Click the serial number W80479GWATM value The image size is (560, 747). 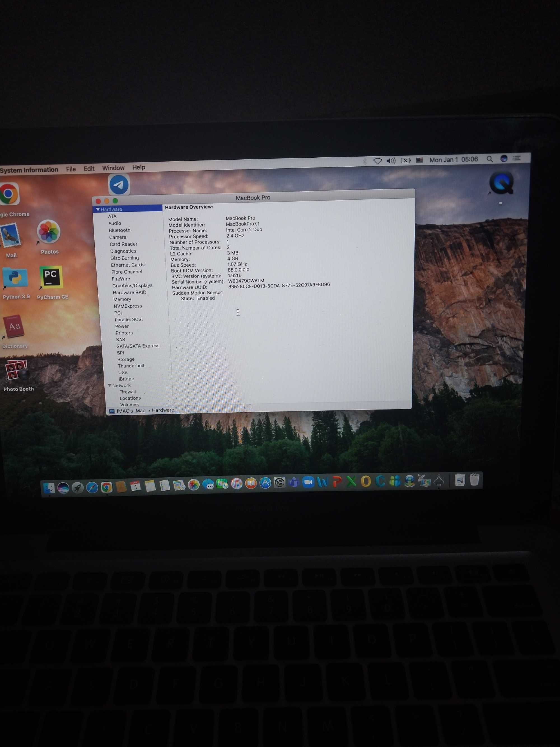click(246, 281)
